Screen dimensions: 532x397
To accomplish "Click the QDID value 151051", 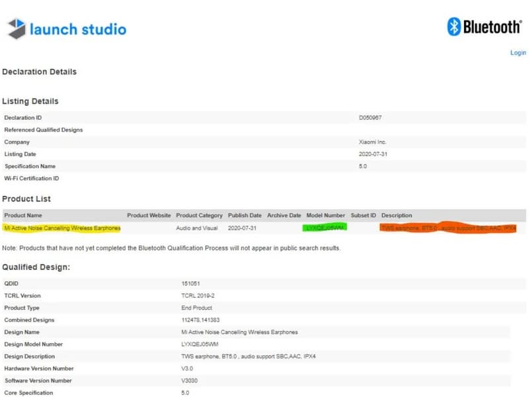I will tap(190, 283).
